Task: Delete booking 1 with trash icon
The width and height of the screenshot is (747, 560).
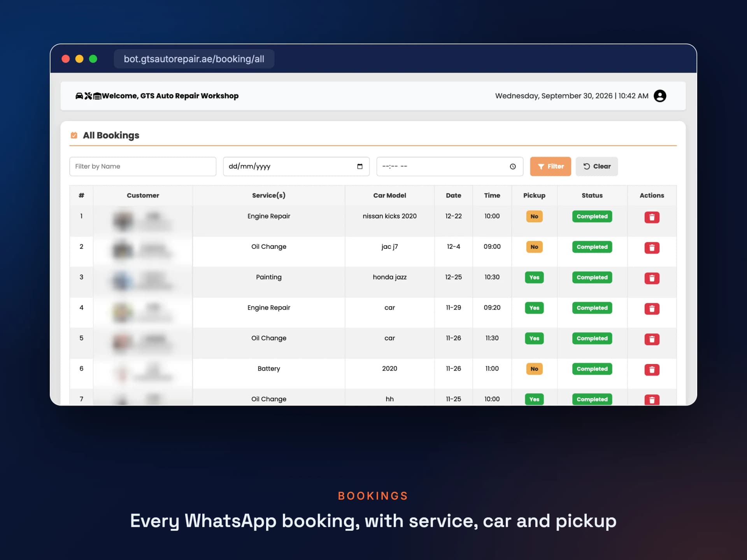Action: point(652,217)
